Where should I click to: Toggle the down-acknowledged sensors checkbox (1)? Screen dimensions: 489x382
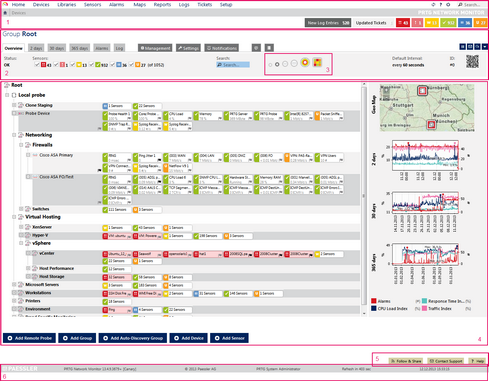tap(56, 65)
